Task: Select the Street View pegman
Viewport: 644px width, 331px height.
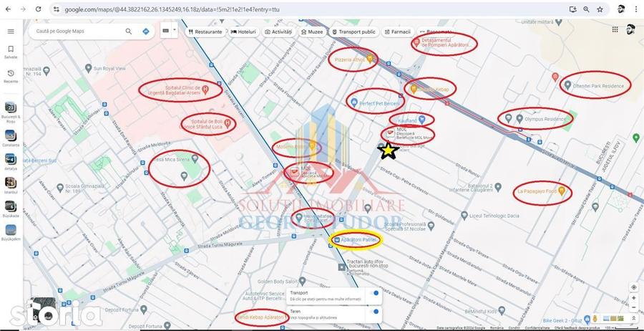Action: click(x=595, y=319)
